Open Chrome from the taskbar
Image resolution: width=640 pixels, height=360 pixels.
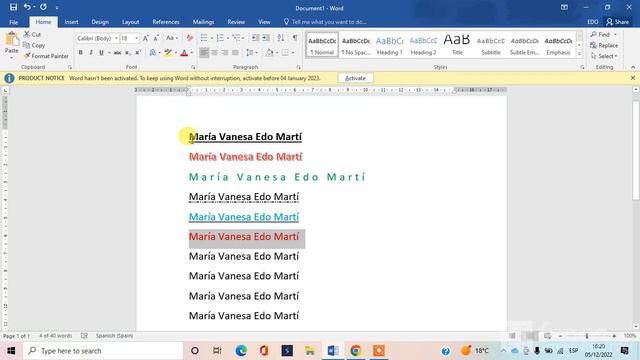click(x=356, y=351)
